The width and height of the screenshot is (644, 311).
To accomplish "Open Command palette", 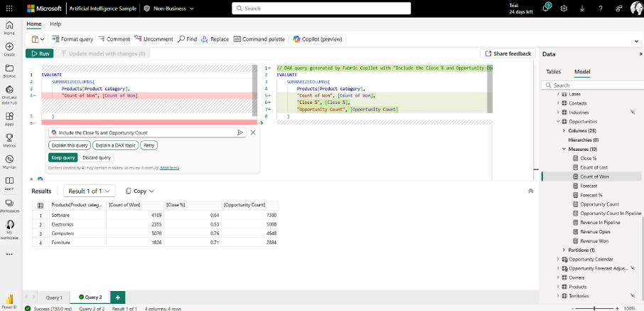I will (259, 39).
